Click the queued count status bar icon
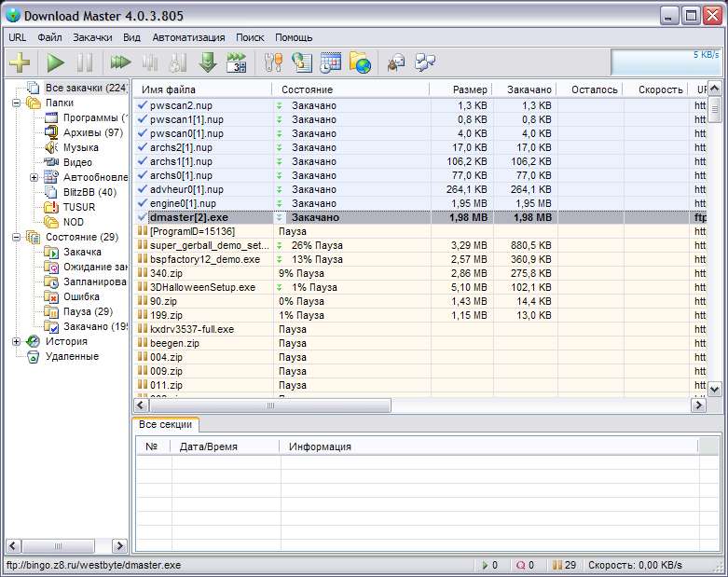Viewport: 728px width, 577px height. tap(520, 565)
